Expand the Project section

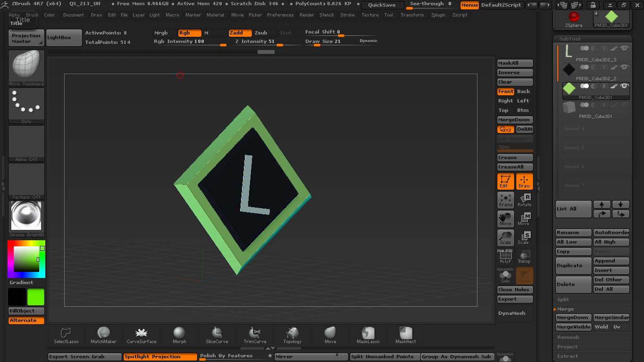pos(567,346)
